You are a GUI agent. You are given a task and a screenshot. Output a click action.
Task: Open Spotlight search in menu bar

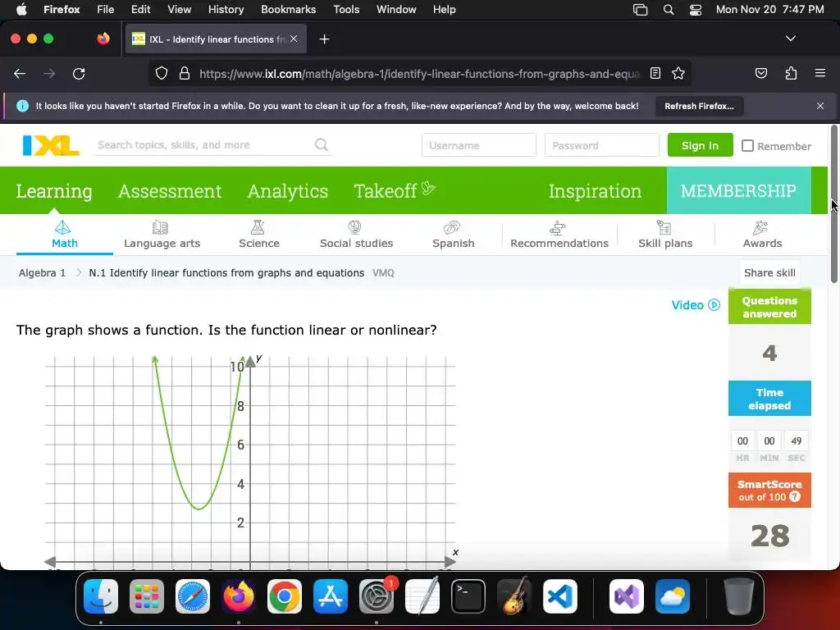(x=668, y=9)
